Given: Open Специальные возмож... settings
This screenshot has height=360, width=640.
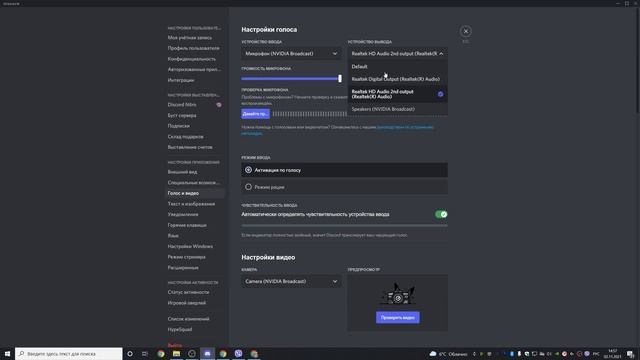Looking at the screenshot, I should point(195,183).
